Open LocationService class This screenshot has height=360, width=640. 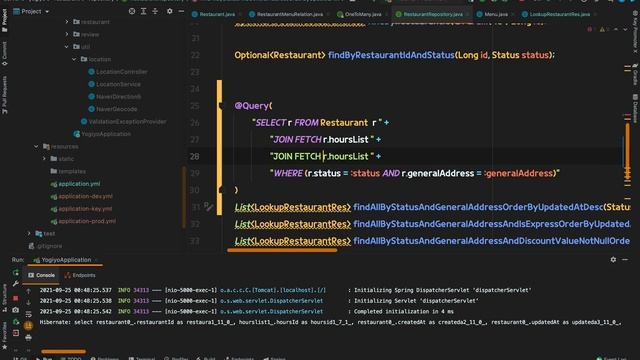114,84
